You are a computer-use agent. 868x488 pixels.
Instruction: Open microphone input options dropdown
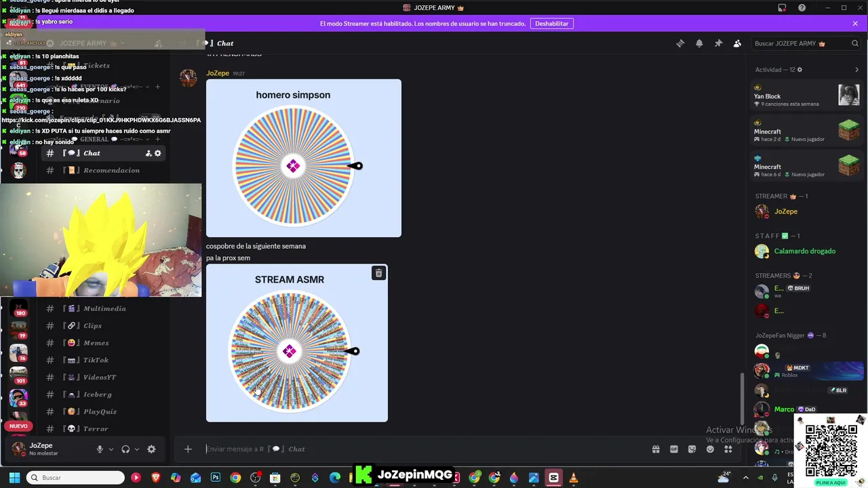[x=111, y=449]
